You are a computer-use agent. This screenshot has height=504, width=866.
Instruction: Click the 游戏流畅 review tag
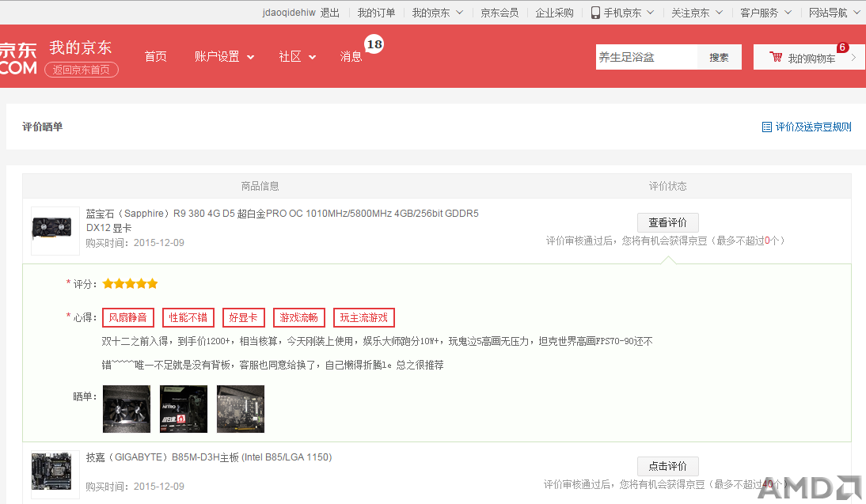coord(298,317)
